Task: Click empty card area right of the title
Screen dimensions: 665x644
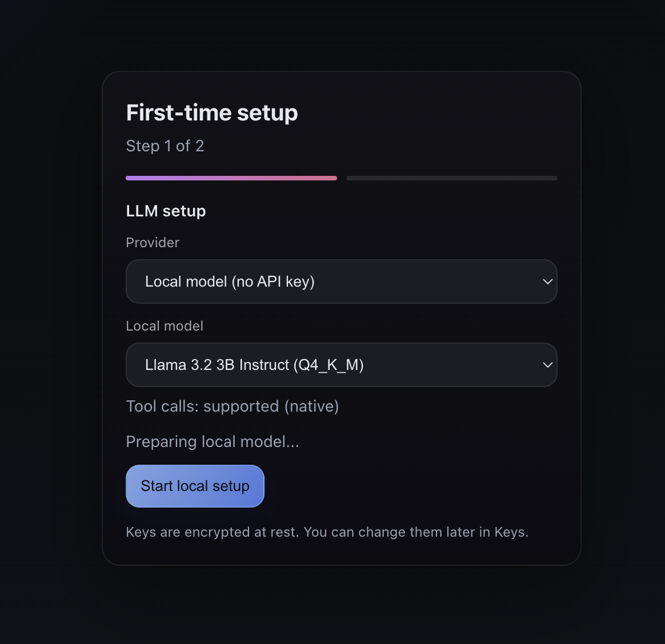Action: coord(440,113)
